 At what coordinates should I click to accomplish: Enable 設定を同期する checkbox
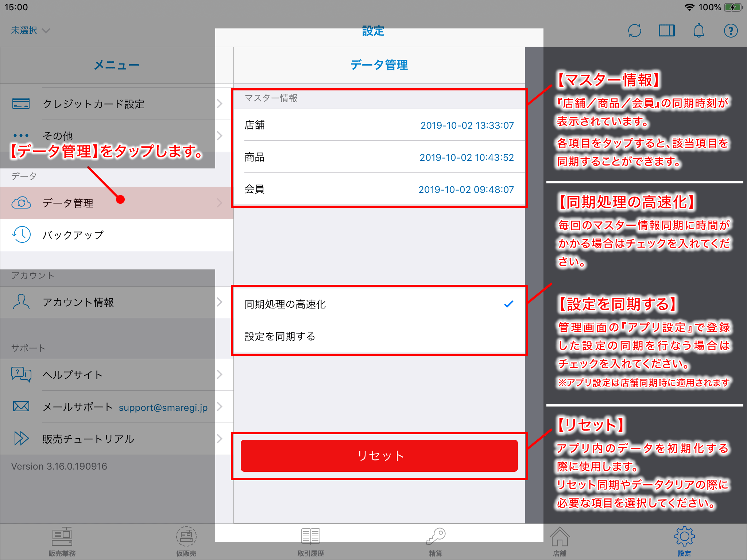(x=506, y=336)
